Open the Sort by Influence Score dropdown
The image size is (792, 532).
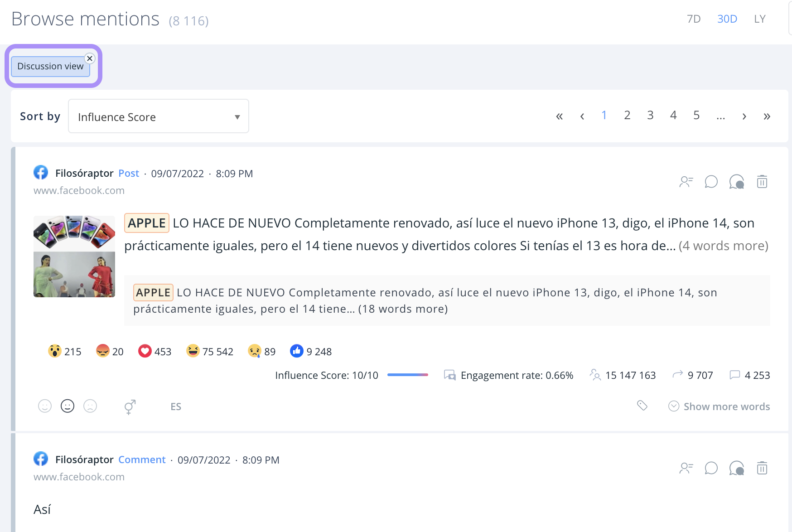[x=159, y=116]
